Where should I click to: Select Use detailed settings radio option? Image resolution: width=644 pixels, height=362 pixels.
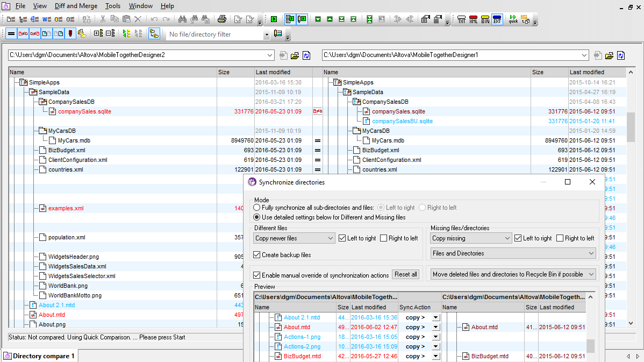tap(257, 217)
